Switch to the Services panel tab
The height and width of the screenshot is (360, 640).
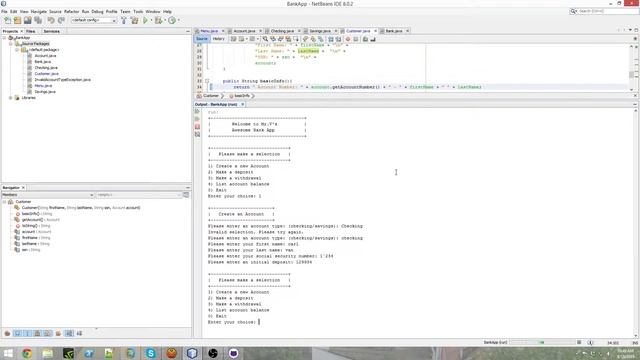pos(51,31)
